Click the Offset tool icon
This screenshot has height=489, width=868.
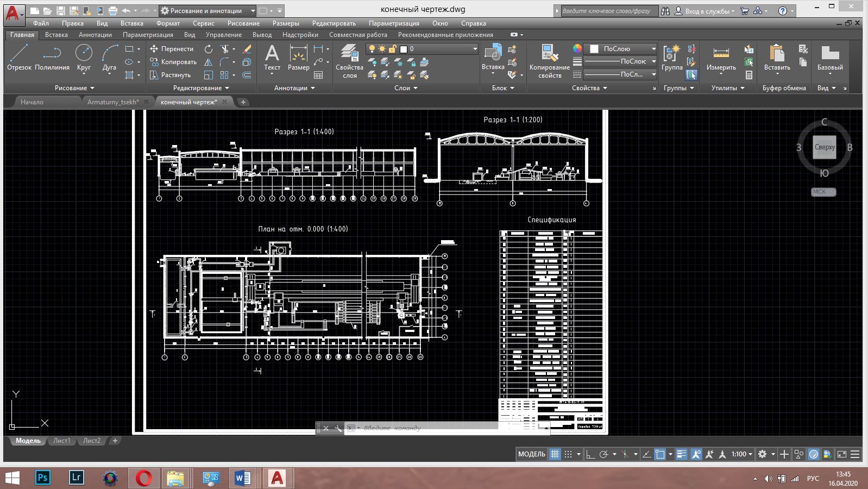(x=247, y=75)
